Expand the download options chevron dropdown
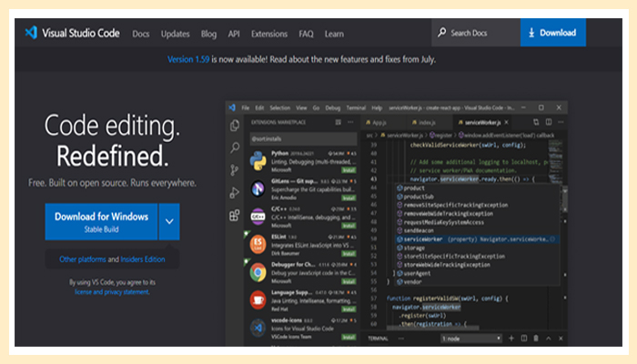The image size is (637, 364). click(x=169, y=222)
